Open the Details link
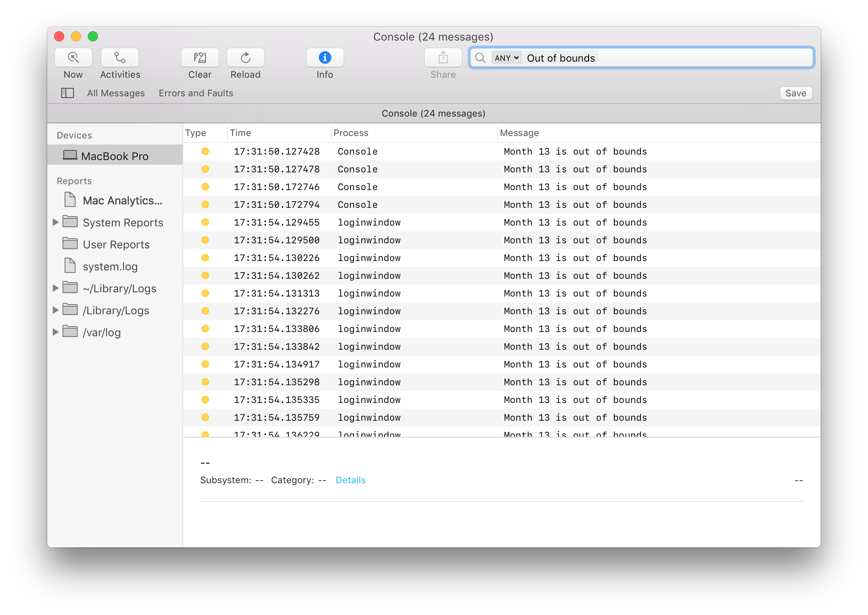 (350, 480)
